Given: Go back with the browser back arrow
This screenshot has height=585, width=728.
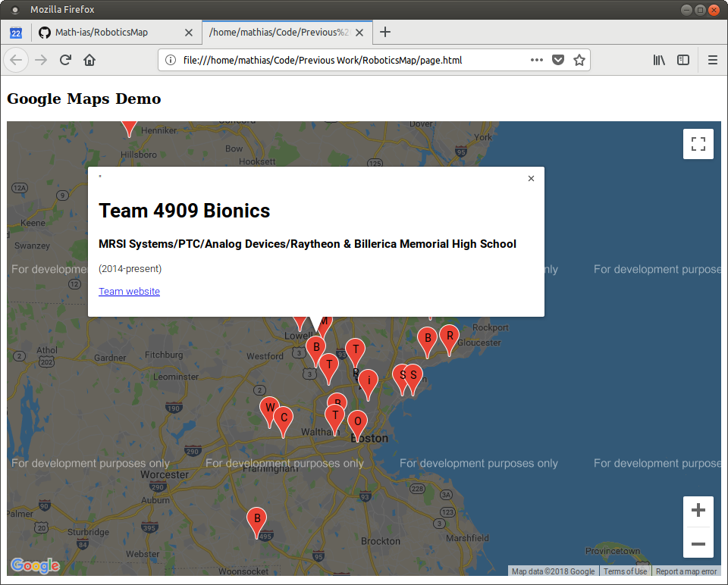Looking at the screenshot, I should point(16,60).
